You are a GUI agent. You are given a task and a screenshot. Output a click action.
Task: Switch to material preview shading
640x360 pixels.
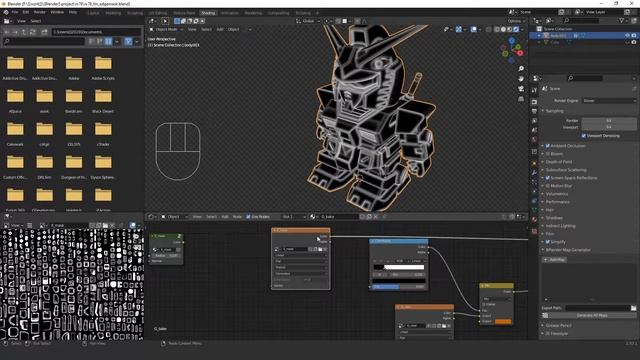pos(510,29)
